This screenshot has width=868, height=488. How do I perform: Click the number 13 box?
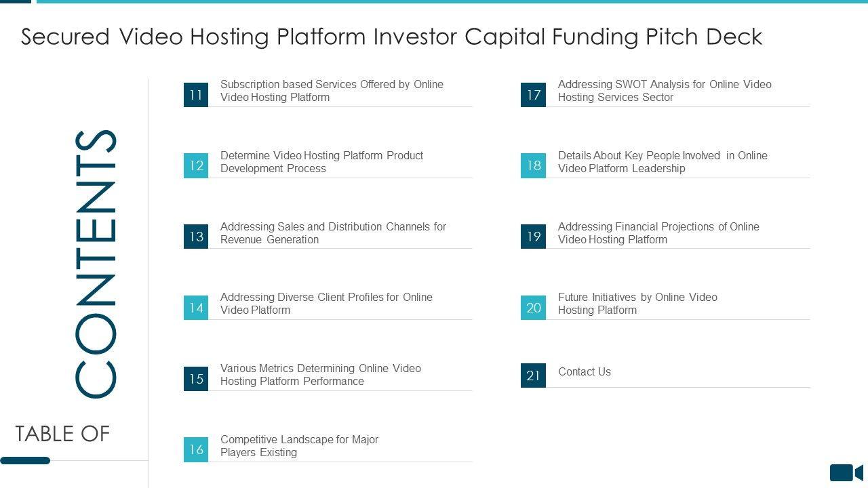click(196, 237)
